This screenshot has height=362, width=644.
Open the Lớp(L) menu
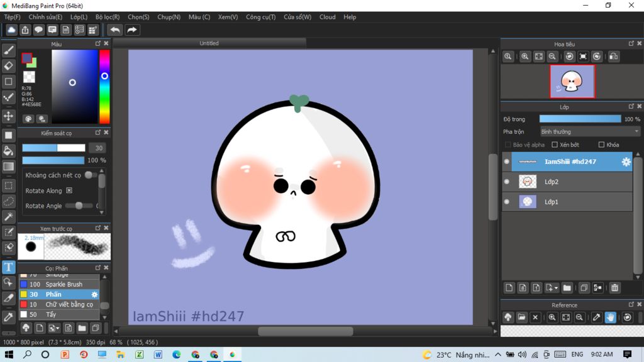[79, 17]
